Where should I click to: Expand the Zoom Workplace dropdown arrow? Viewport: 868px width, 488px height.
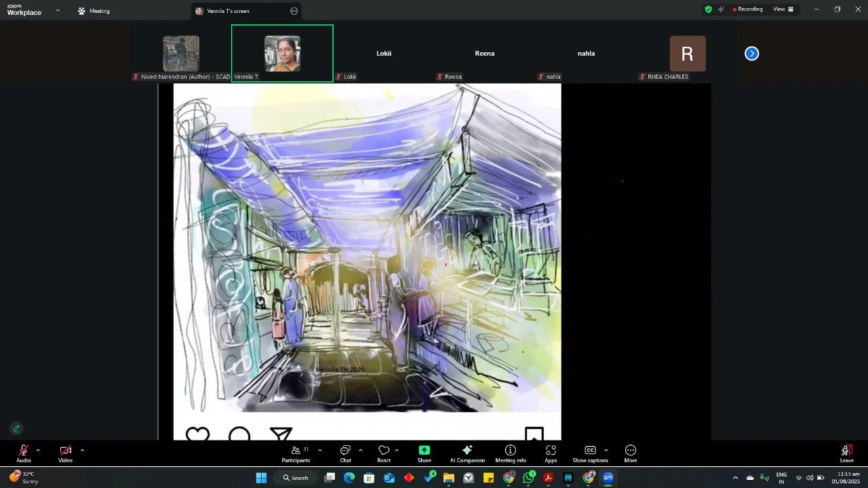point(58,10)
